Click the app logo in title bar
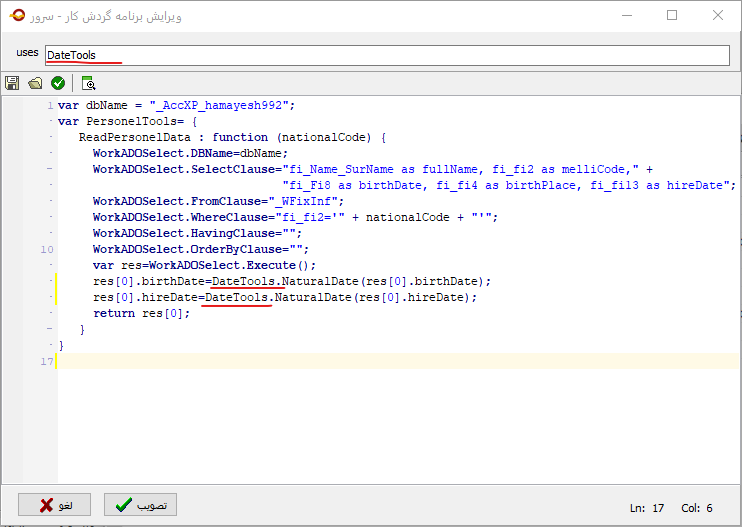This screenshot has height=527, width=742. coord(17,15)
